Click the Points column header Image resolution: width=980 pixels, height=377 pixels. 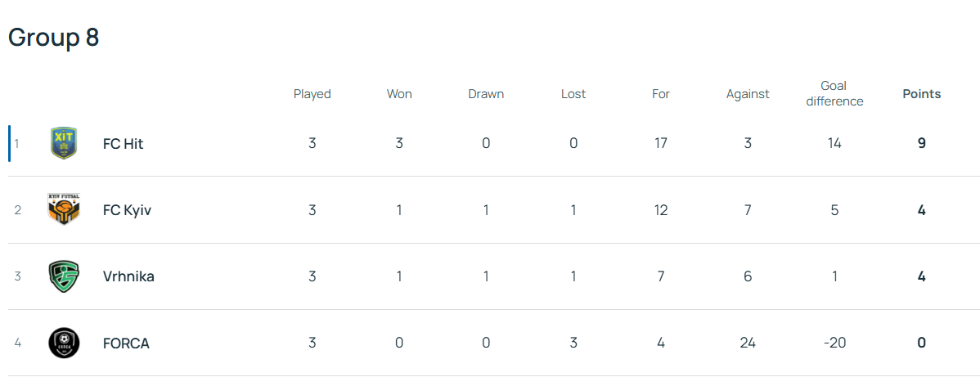pyautogui.click(x=921, y=94)
